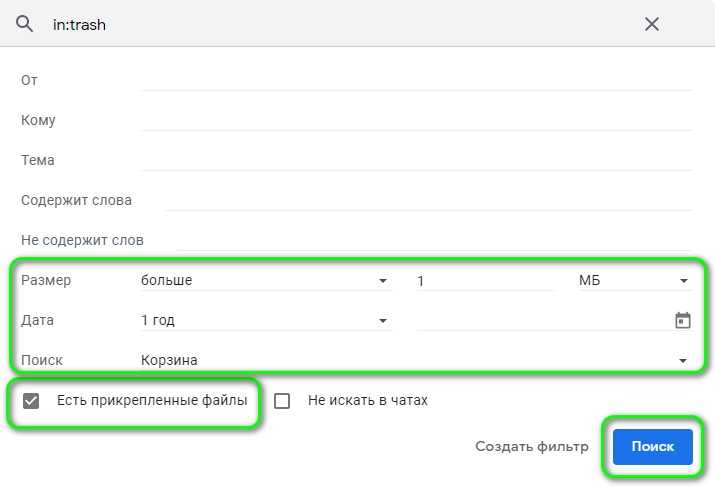Click the search magnifier icon
715x486 pixels.
click(x=25, y=24)
